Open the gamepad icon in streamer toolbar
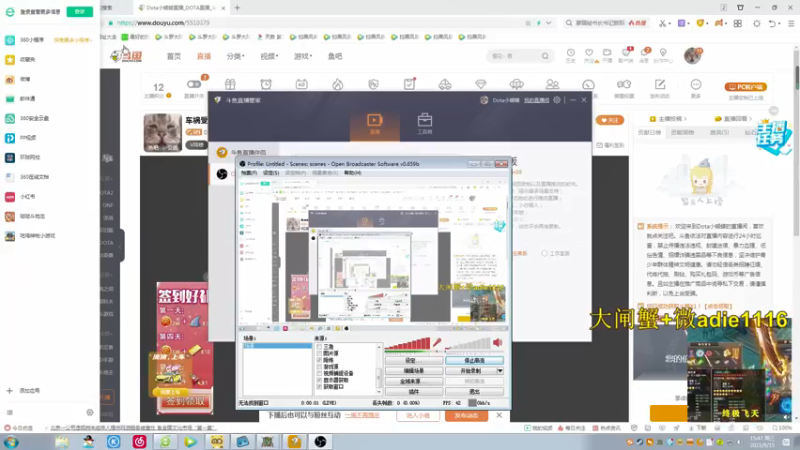The width and height of the screenshot is (800, 450). pos(623,84)
